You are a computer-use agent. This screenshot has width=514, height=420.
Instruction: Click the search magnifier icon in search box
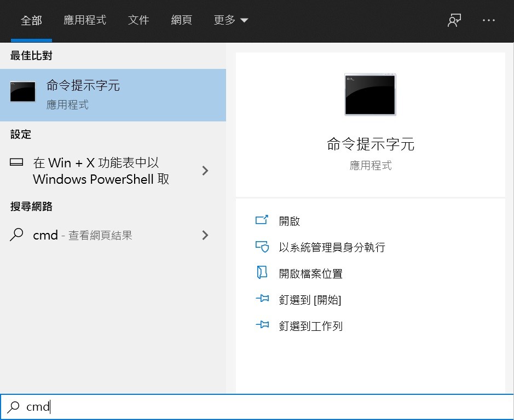[14, 407]
